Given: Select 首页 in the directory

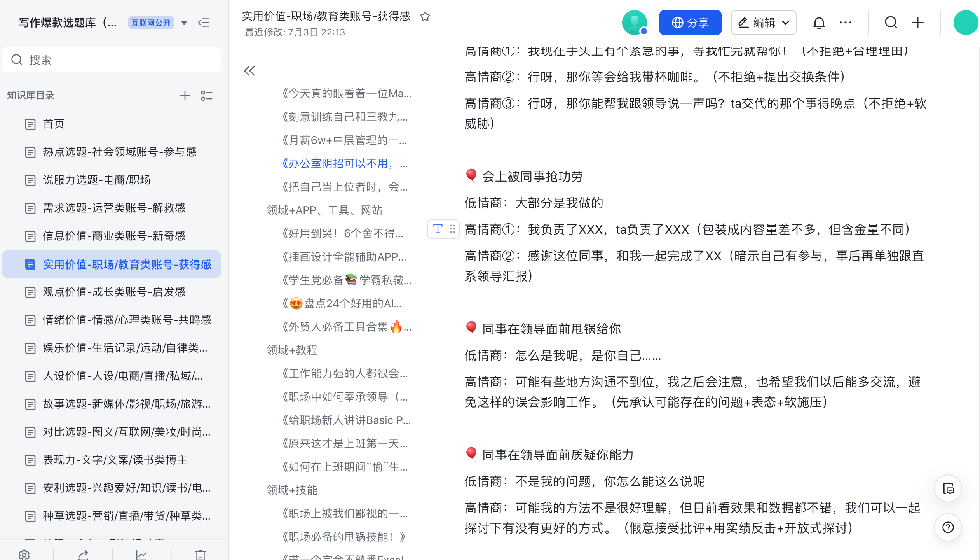Looking at the screenshot, I should (x=53, y=124).
